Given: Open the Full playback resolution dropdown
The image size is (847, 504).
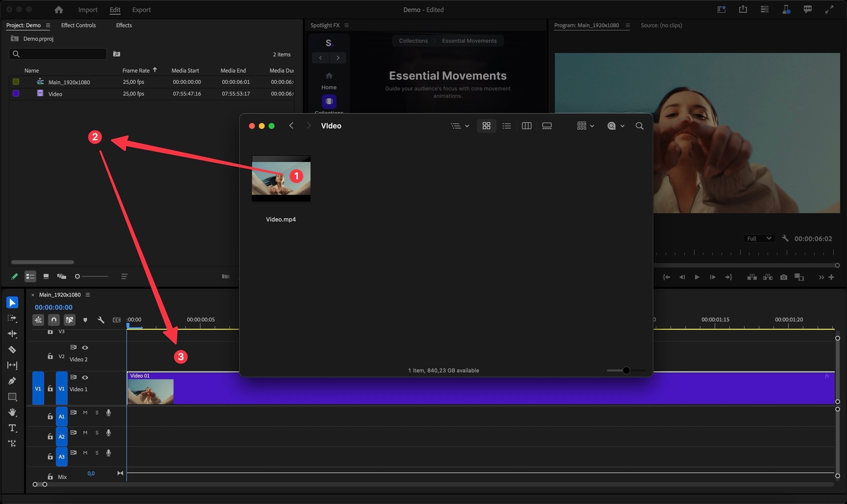Looking at the screenshot, I should pyautogui.click(x=759, y=238).
